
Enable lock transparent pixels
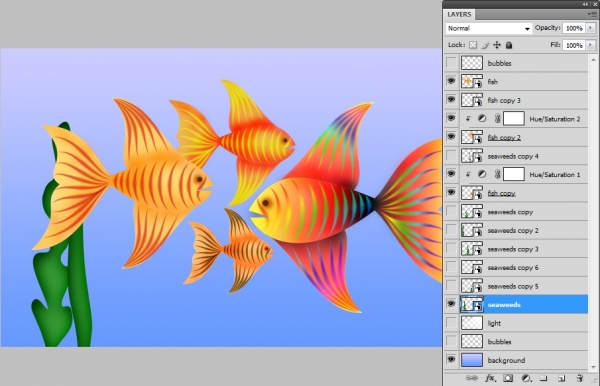473,45
